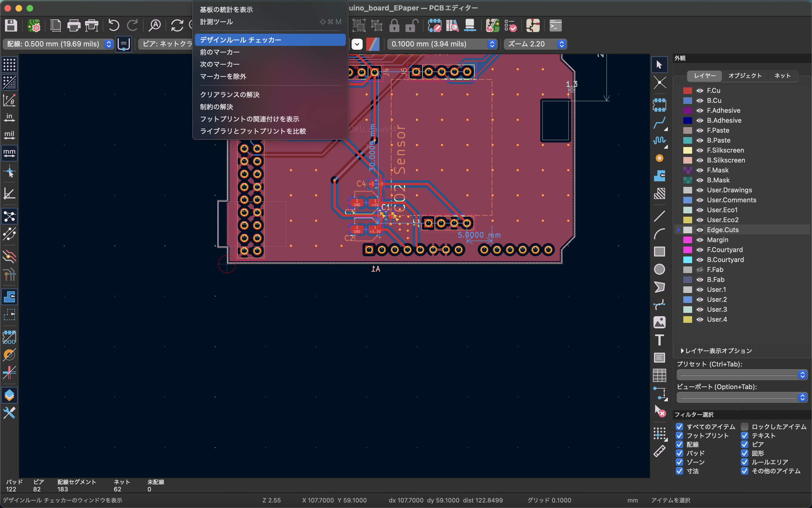Click the Save board icon
The width and height of the screenshot is (812, 508).
[11, 25]
